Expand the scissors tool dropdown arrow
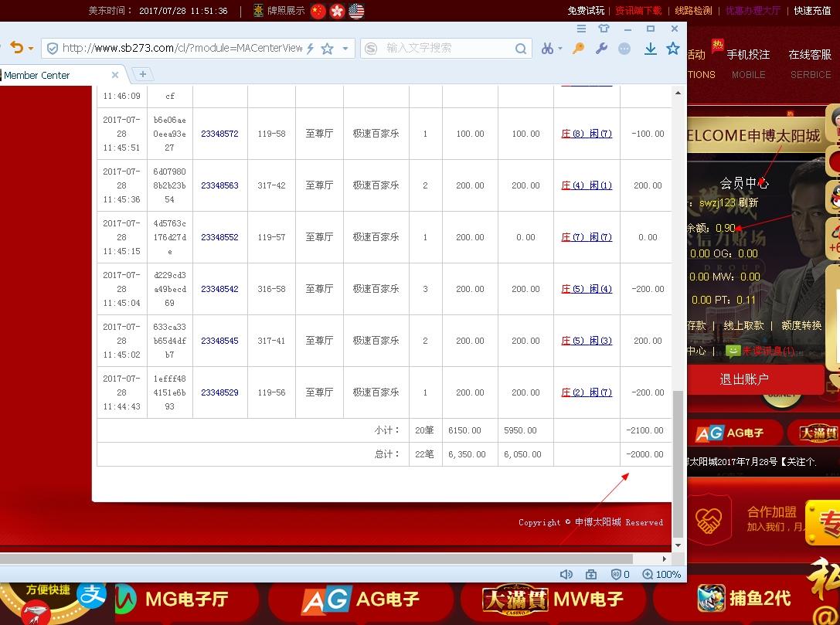 click(560, 48)
